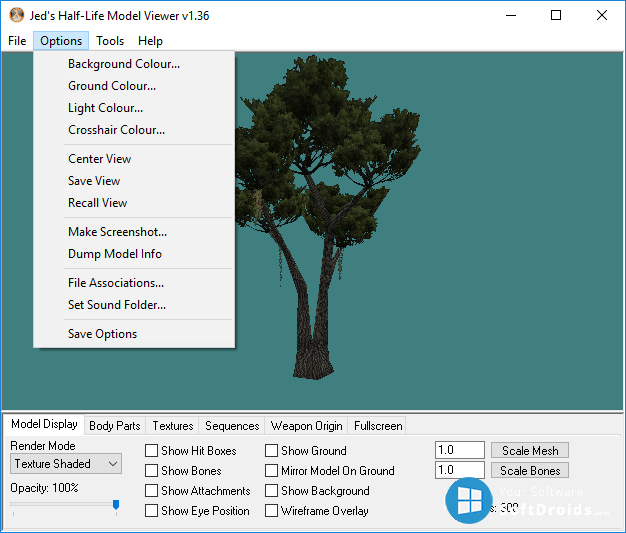Choose Background Colour... menu item
This screenshot has height=533, width=626.
(134, 64)
